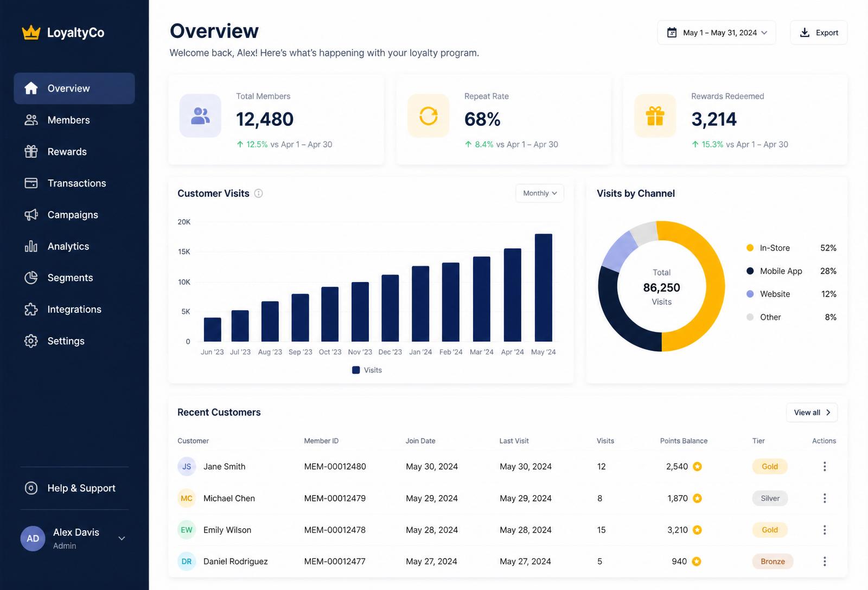Click the Points Balance column header
868x590 pixels.
pyautogui.click(x=684, y=441)
